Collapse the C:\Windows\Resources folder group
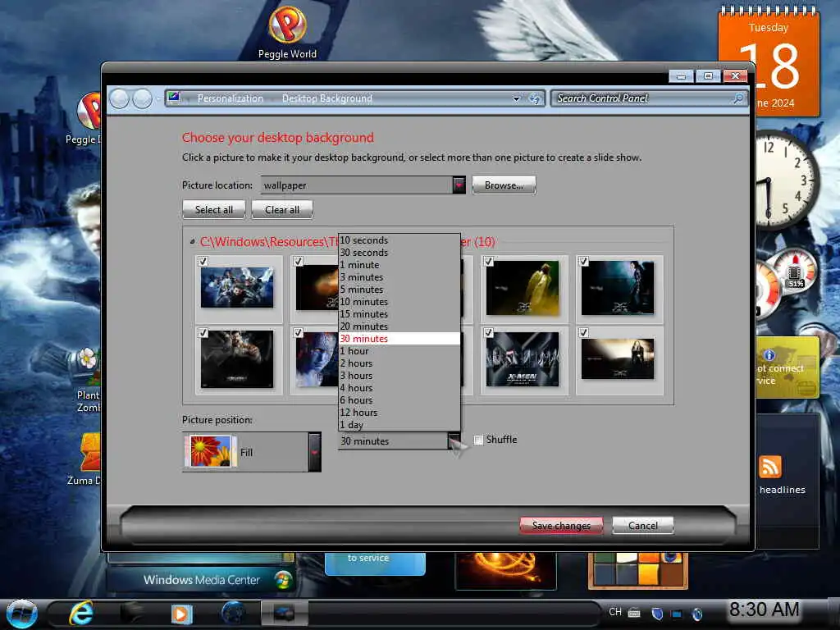The height and width of the screenshot is (630, 840). click(192, 242)
